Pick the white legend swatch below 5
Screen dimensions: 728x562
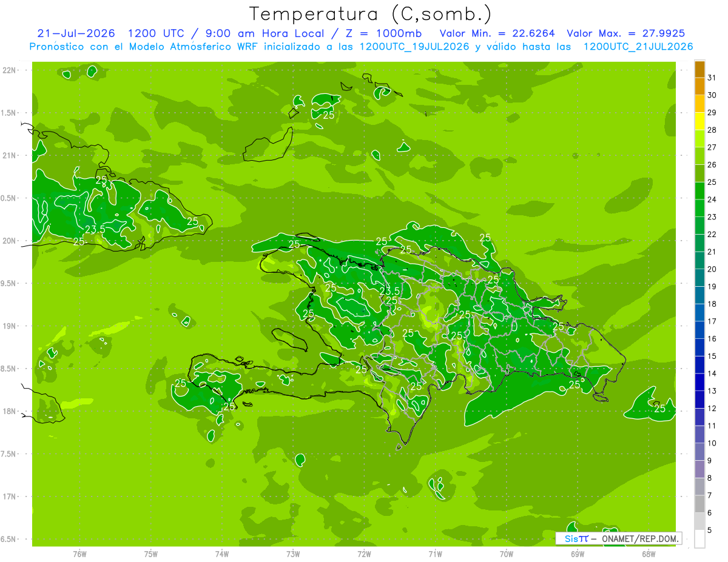[x=699, y=539]
